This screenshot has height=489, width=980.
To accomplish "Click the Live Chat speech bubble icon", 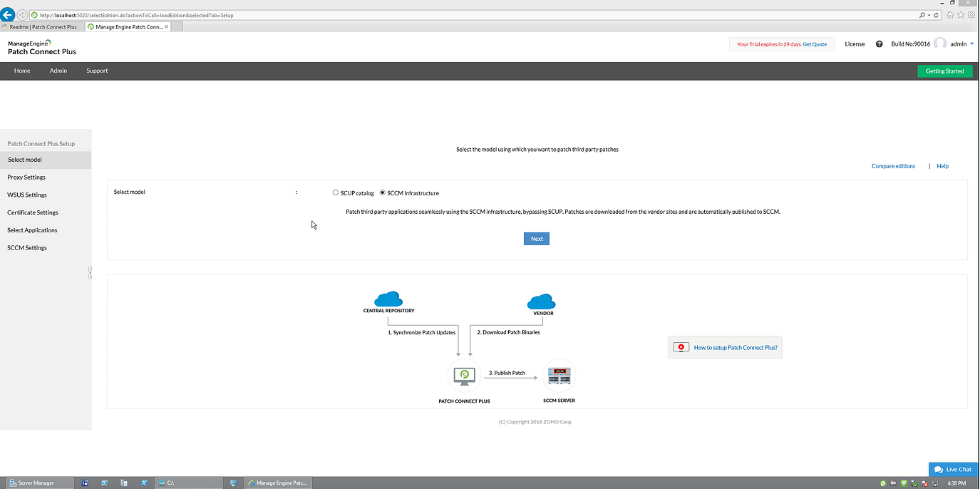I will point(939,469).
